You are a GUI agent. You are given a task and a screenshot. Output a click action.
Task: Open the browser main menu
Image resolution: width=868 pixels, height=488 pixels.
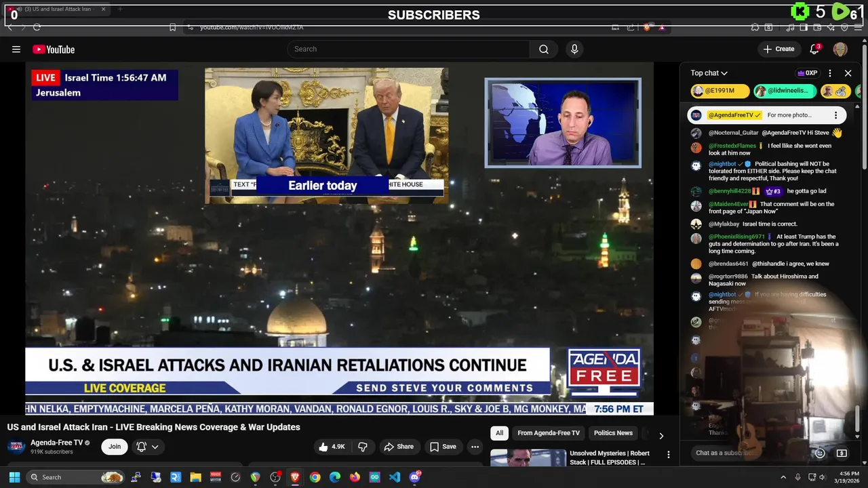pos(858,27)
